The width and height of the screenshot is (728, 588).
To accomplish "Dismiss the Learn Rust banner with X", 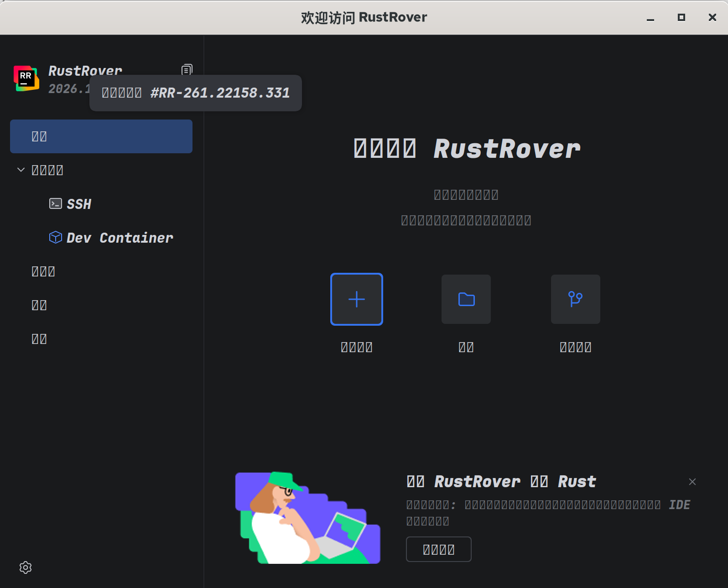I will tap(692, 482).
